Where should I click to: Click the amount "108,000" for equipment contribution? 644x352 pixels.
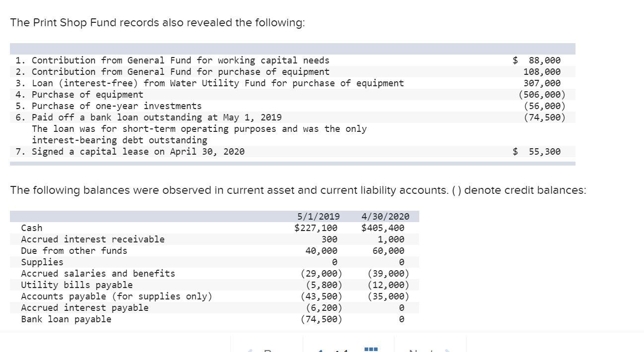[542, 72]
